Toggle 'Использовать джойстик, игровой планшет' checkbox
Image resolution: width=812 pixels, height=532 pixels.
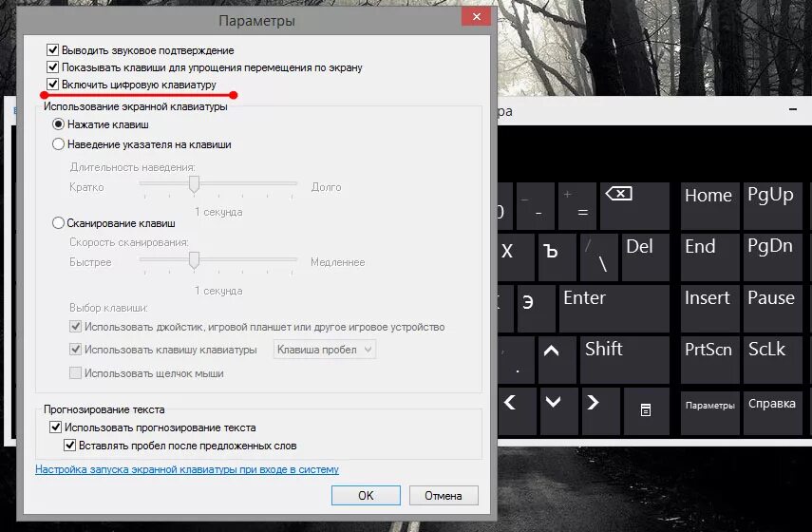75,327
